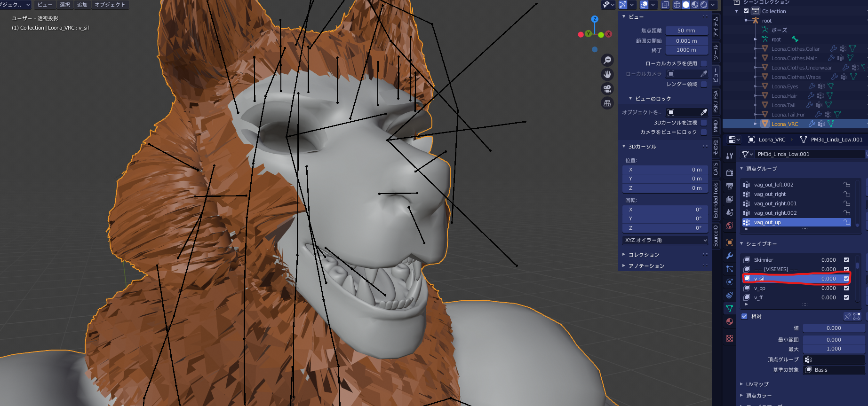Select wireframe viewport shading mode
The image size is (868, 406).
(677, 5)
